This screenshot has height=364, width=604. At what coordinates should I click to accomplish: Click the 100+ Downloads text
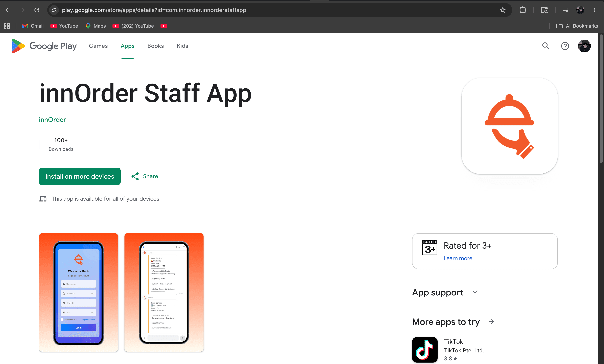pyautogui.click(x=61, y=144)
